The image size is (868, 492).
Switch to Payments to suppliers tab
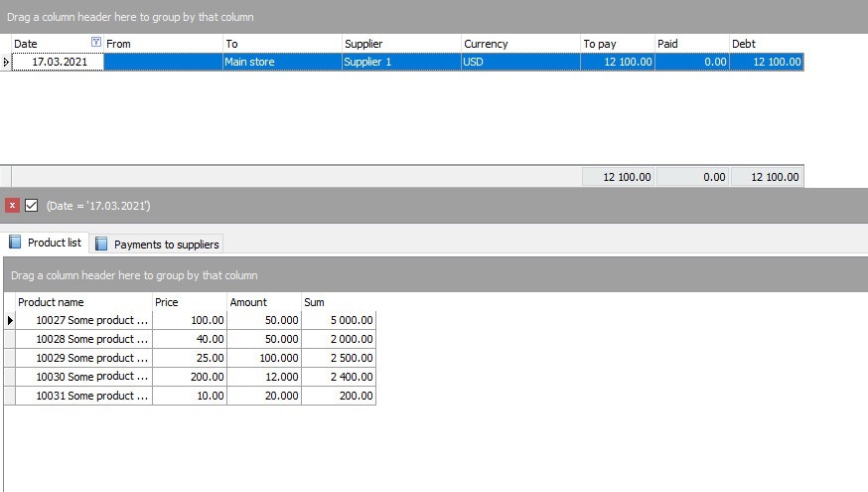[x=157, y=244]
